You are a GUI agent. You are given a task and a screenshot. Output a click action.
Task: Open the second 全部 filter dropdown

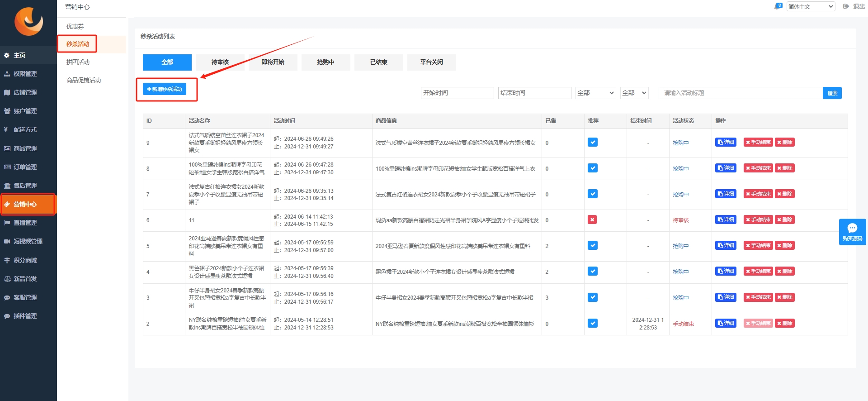634,93
